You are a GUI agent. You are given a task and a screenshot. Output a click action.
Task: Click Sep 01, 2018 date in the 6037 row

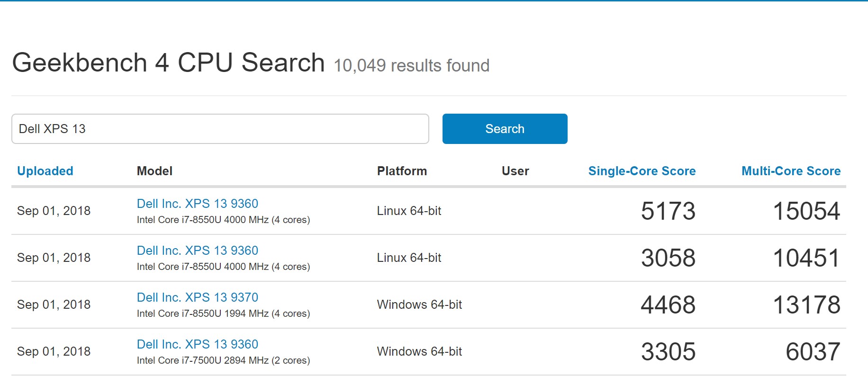(x=54, y=351)
